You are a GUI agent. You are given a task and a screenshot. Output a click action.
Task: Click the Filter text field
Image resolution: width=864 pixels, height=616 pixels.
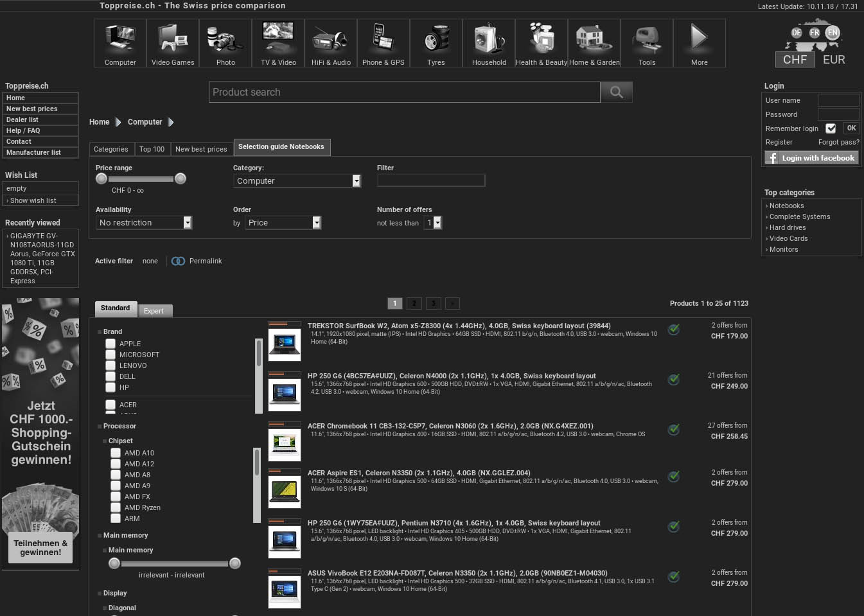point(431,180)
